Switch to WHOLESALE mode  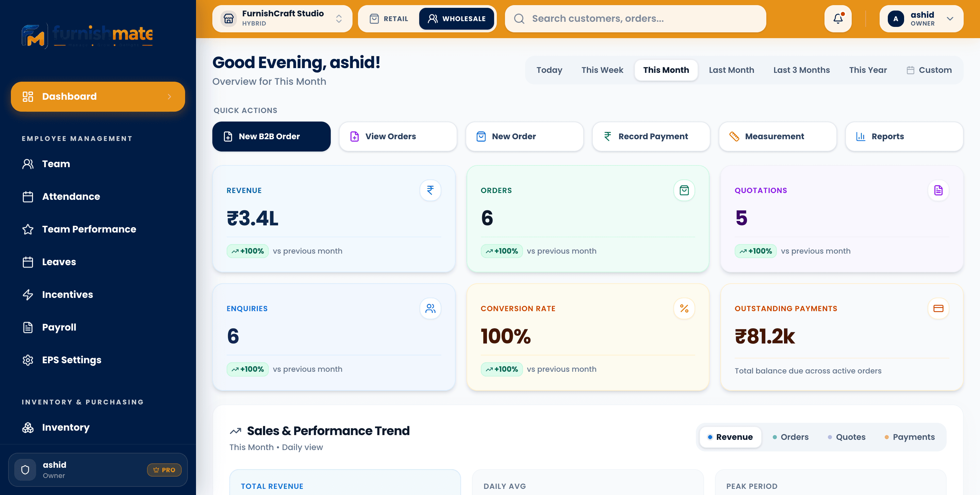(457, 18)
